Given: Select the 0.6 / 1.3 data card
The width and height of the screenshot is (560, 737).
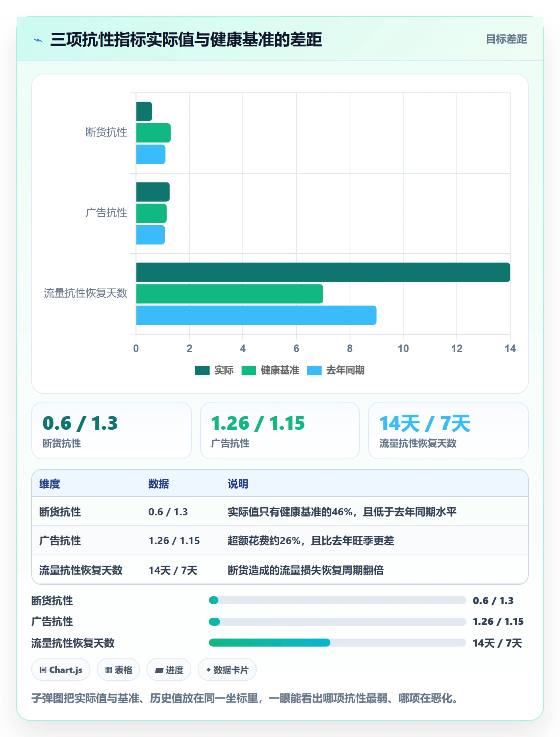Looking at the screenshot, I should click(112, 431).
